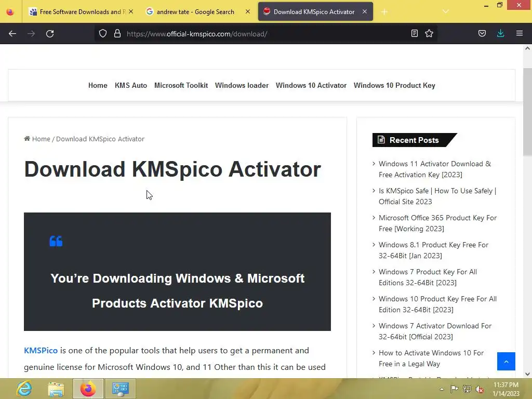The width and height of the screenshot is (532, 399).
Task: Follow the blue KMSPico link
Action: (41, 351)
